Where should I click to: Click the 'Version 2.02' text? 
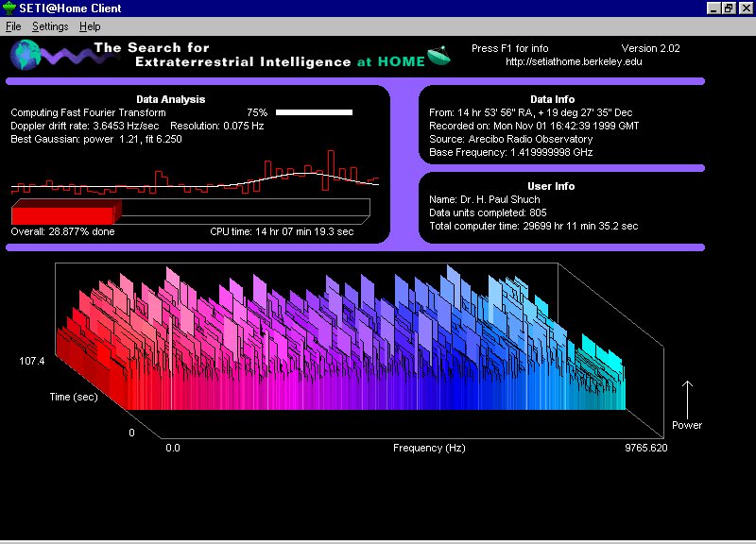650,48
